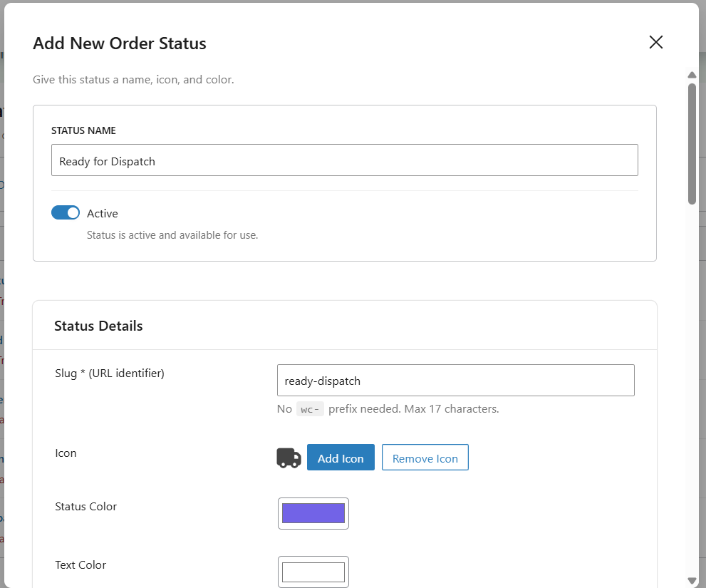Click the Status Details section heading
Image resolution: width=706 pixels, height=588 pixels.
tap(98, 326)
